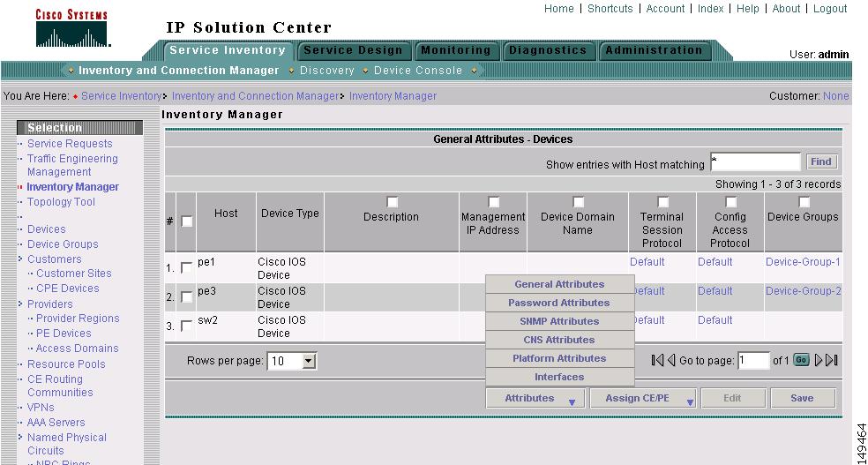Viewport: 868px width, 465px height.
Task: Open Inventory and Connection Manager subtab
Action: pos(179,71)
